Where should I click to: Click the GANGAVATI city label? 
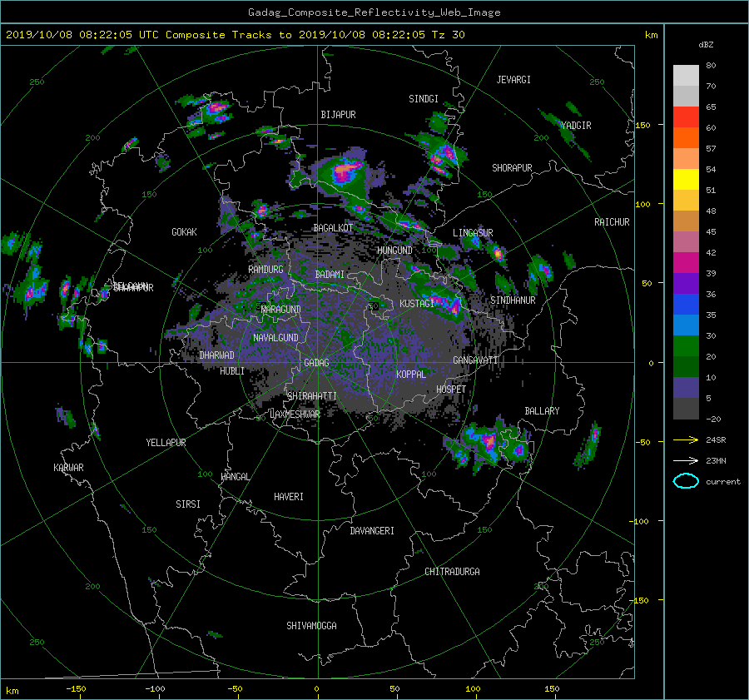(476, 360)
